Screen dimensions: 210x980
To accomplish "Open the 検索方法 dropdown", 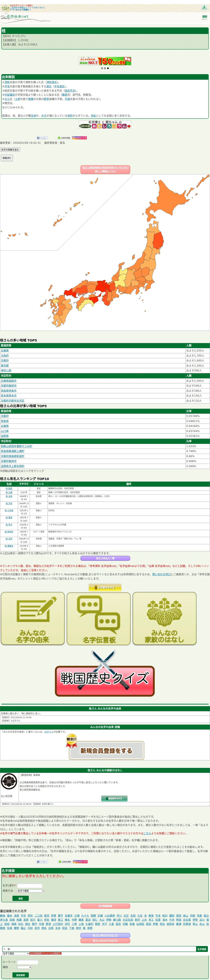I will pos(31,891).
